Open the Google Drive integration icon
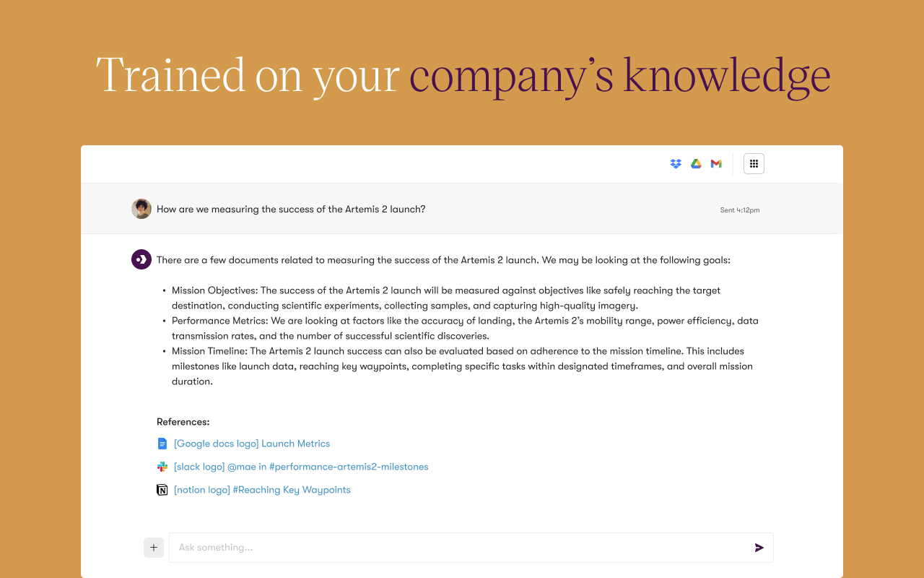 click(696, 163)
